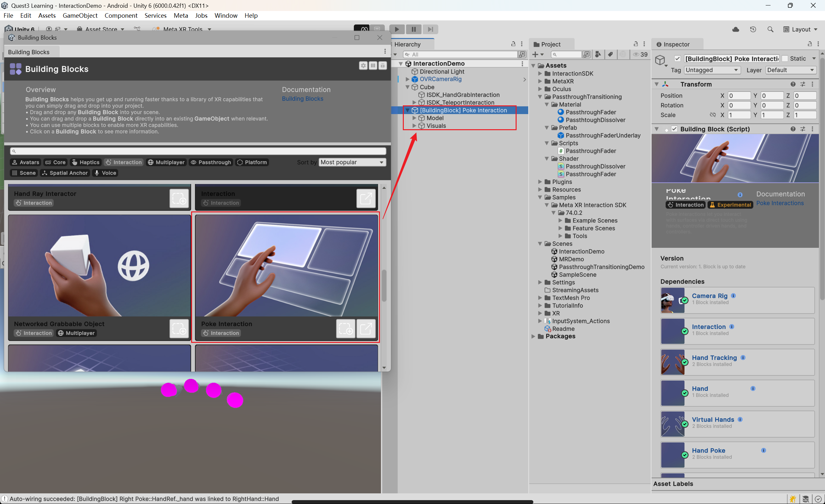Click the Position X value field

(x=739, y=96)
